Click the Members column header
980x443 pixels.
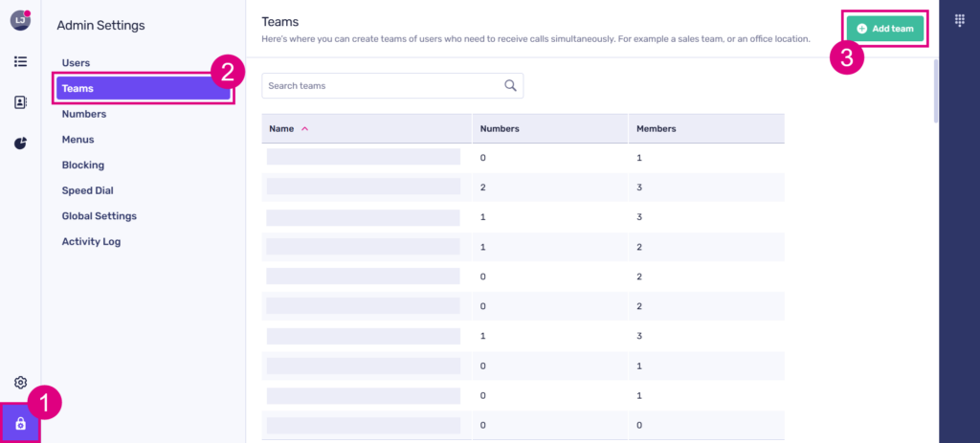tap(657, 128)
